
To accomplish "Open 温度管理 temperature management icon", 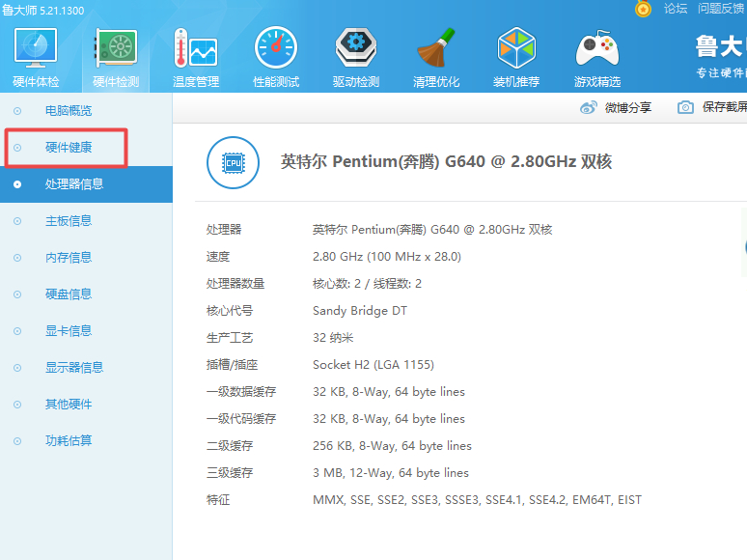I will point(196,47).
